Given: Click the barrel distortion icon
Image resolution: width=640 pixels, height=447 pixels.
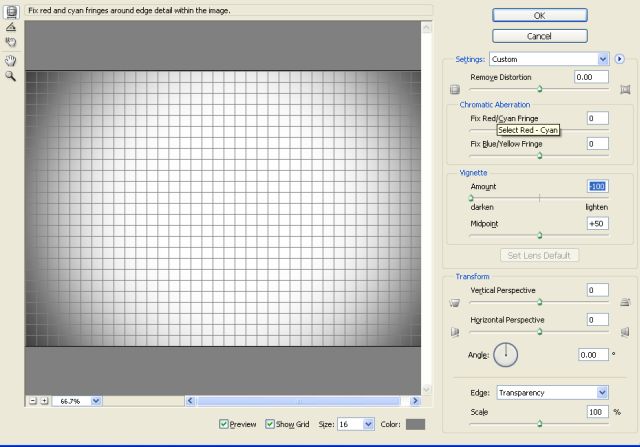Looking at the screenshot, I should 455,89.
